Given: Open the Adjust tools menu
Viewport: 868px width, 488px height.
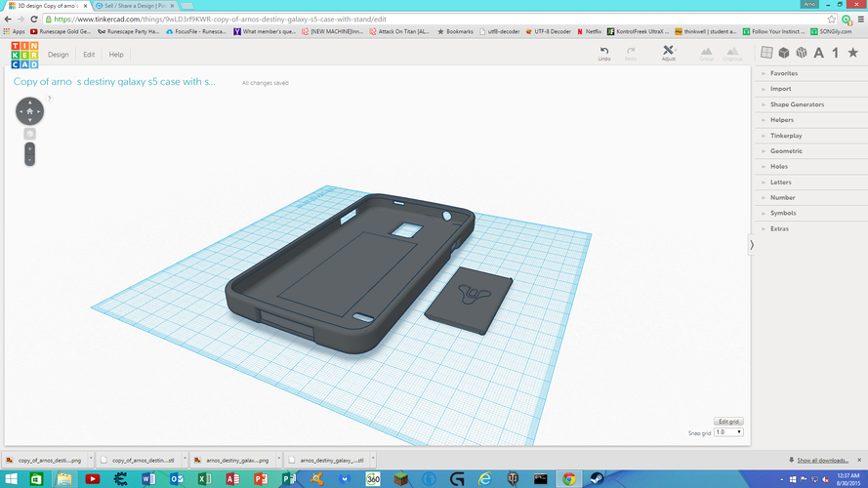Looking at the screenshot, I should [x=668, y=53].
